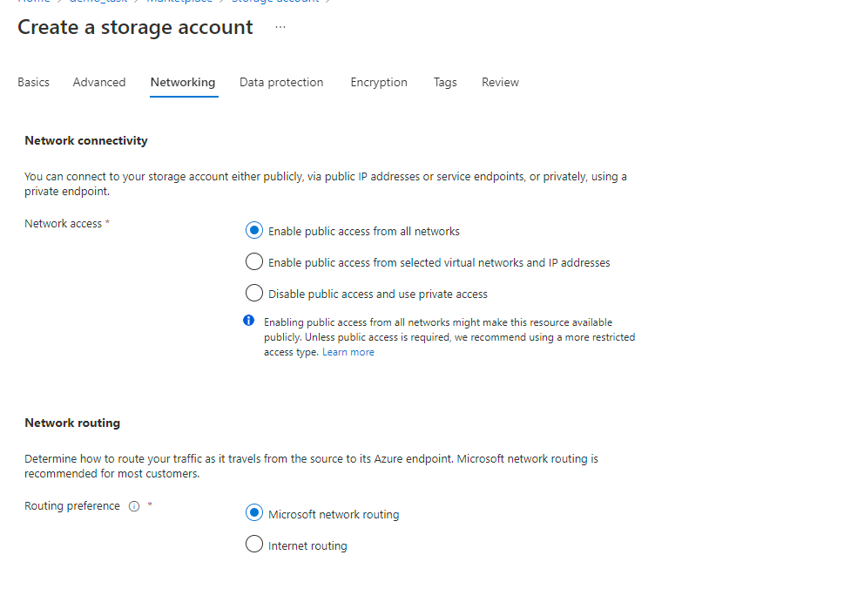The width and height of the screenshot is (844, 616).
Task: Select Enable public access from all networks
Action: (x=254, y=231)
